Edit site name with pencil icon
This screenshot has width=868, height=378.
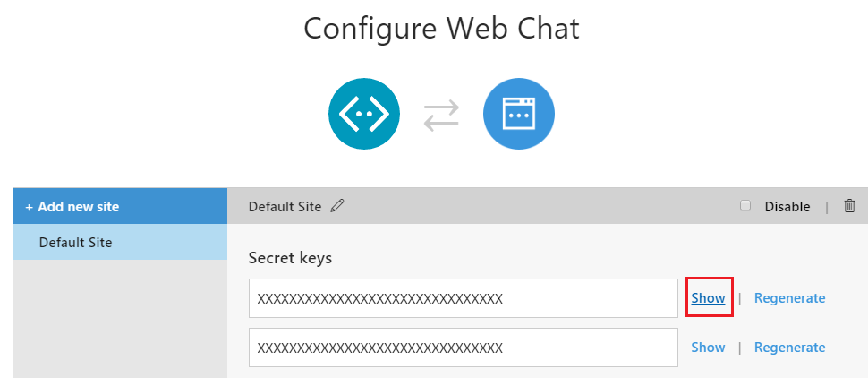tap(336, 206)
